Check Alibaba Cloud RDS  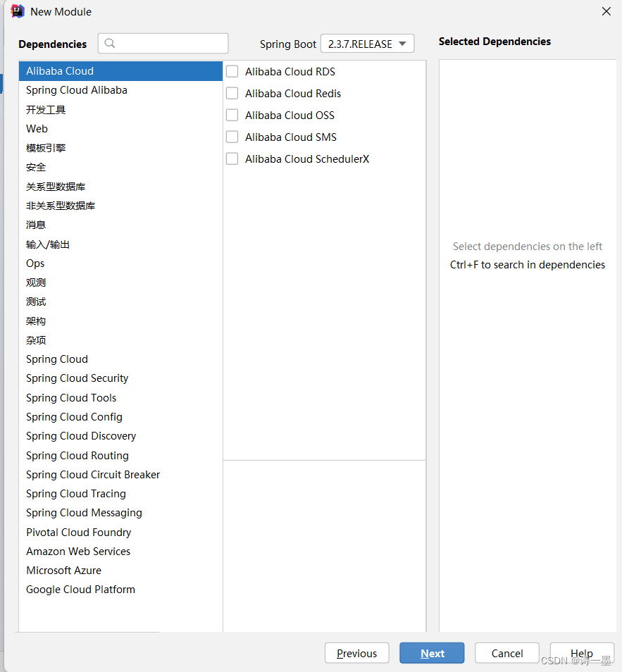pos(232,72)
